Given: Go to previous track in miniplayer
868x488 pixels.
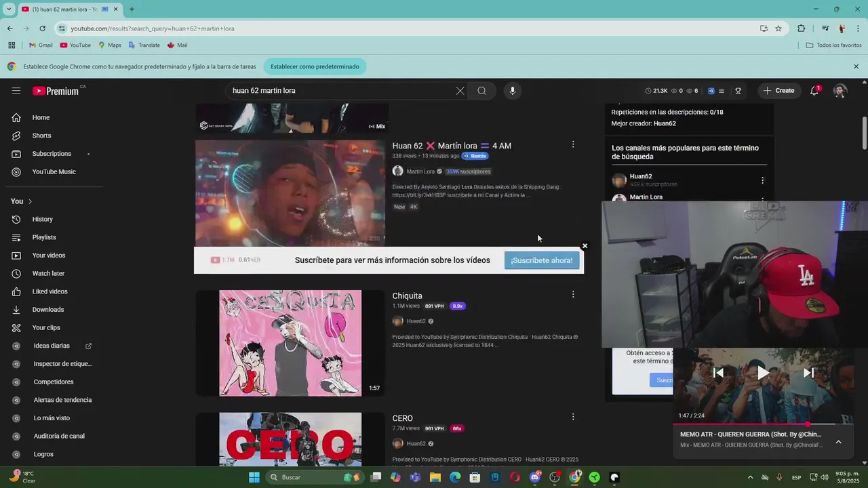Looking at the screenshot, I should (718, 372).
